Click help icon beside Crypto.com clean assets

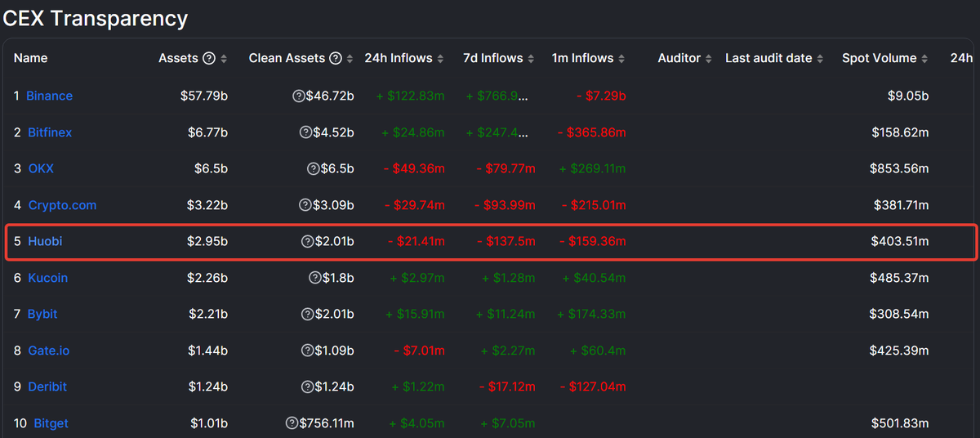click(306, 205)
